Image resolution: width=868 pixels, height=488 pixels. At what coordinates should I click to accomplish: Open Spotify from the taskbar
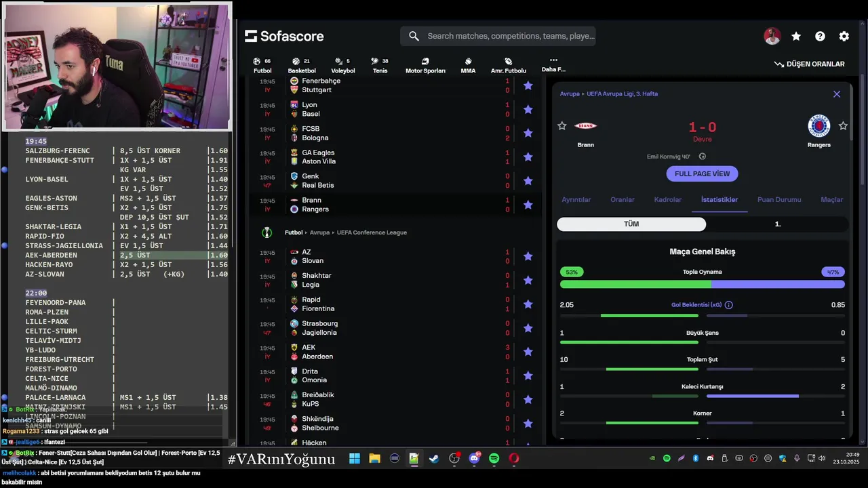(494, 459)
